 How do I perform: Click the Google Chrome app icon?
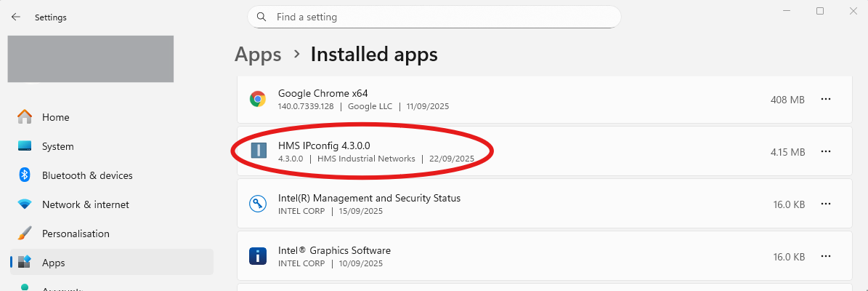pos(257,100)
